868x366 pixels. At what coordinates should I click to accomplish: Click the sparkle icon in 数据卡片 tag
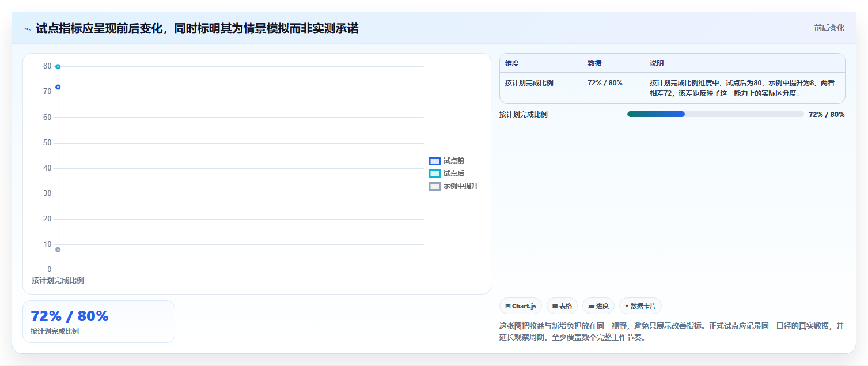point(627,306)
